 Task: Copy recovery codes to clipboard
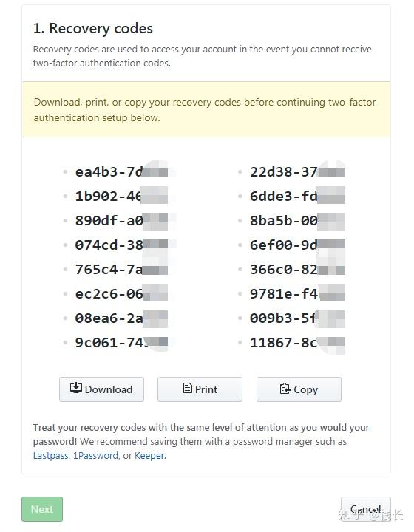(299, 389)
